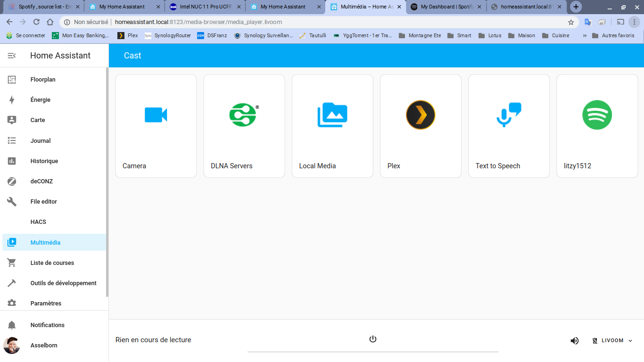Open the Text to Speech card
The height and width of the screenshot is (362, 644).
tap(509, 126)
